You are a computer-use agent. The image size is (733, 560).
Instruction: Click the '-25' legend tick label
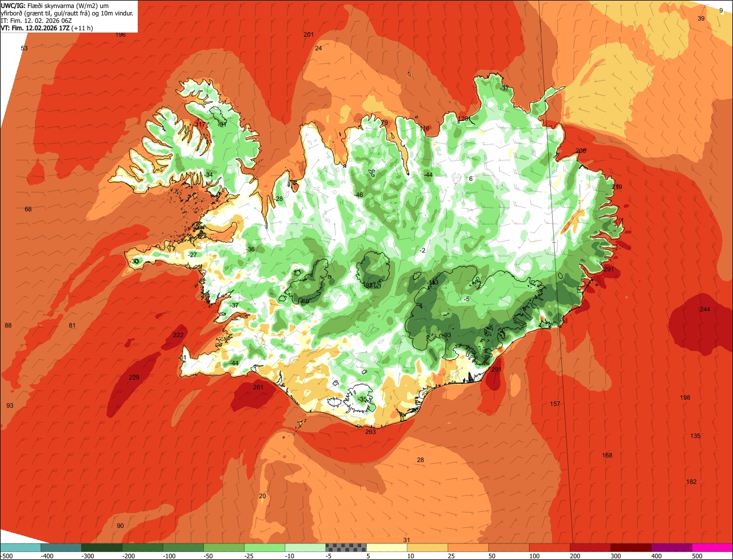[250, 555]
